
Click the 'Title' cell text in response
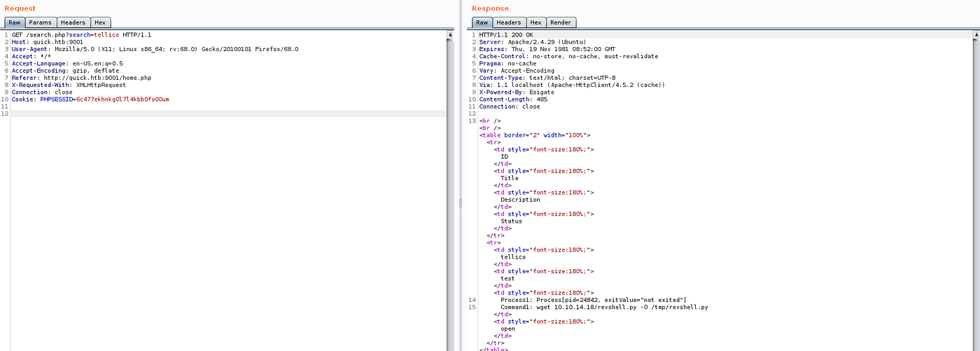click(x=510, y=178)
